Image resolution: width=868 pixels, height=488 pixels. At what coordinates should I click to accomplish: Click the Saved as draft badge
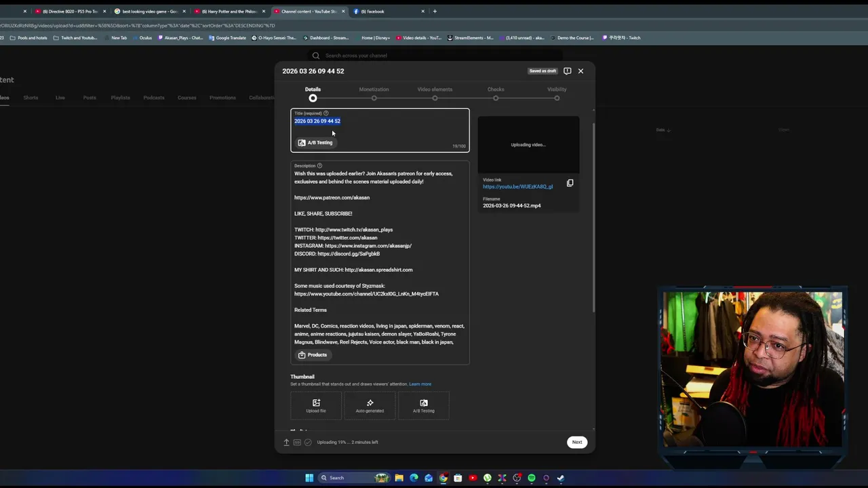click(542, 70)
